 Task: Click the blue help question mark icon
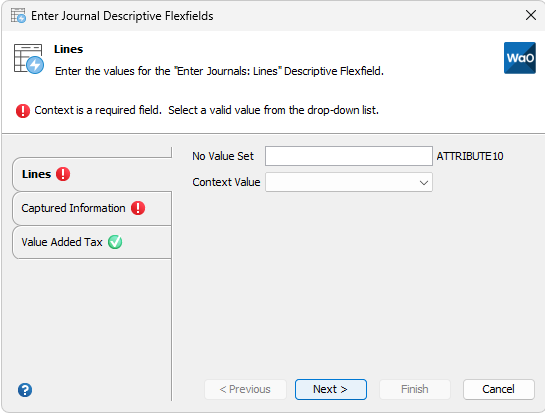[25, 390]
